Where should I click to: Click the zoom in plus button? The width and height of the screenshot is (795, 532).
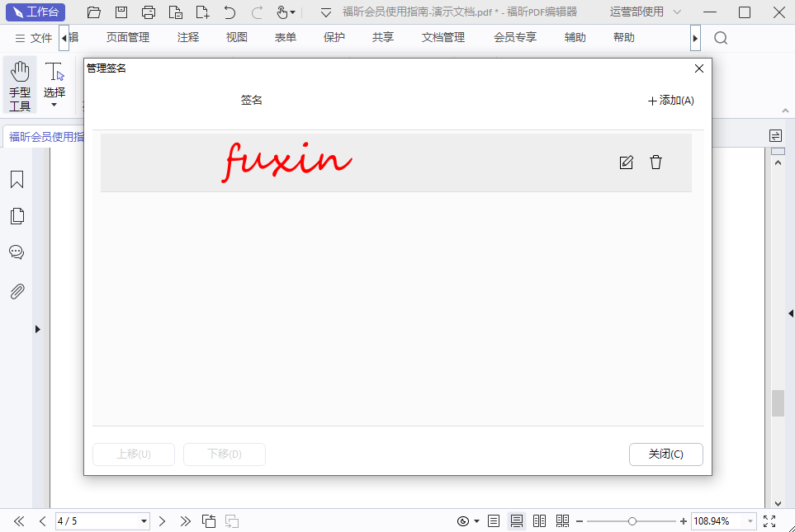(684, 521)
